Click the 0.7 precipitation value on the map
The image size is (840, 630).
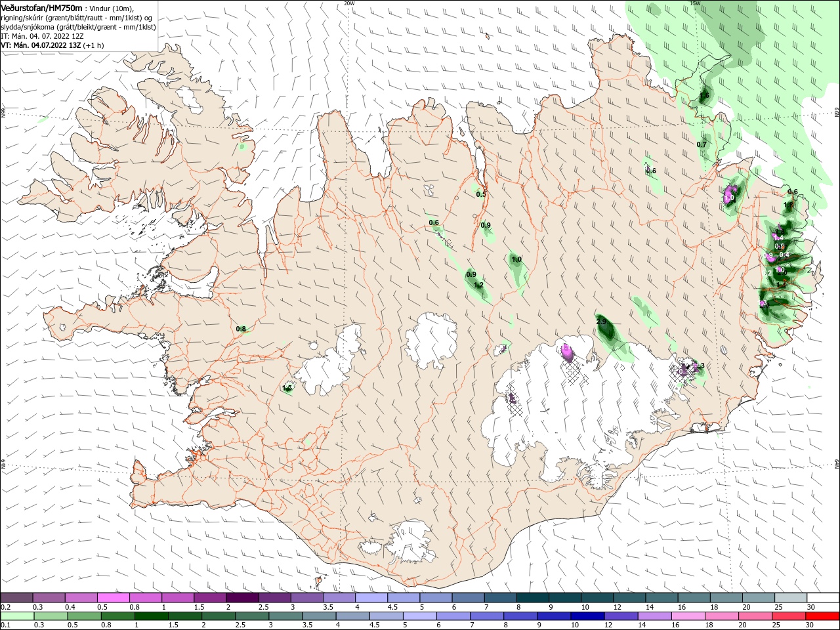pos(702,144)
